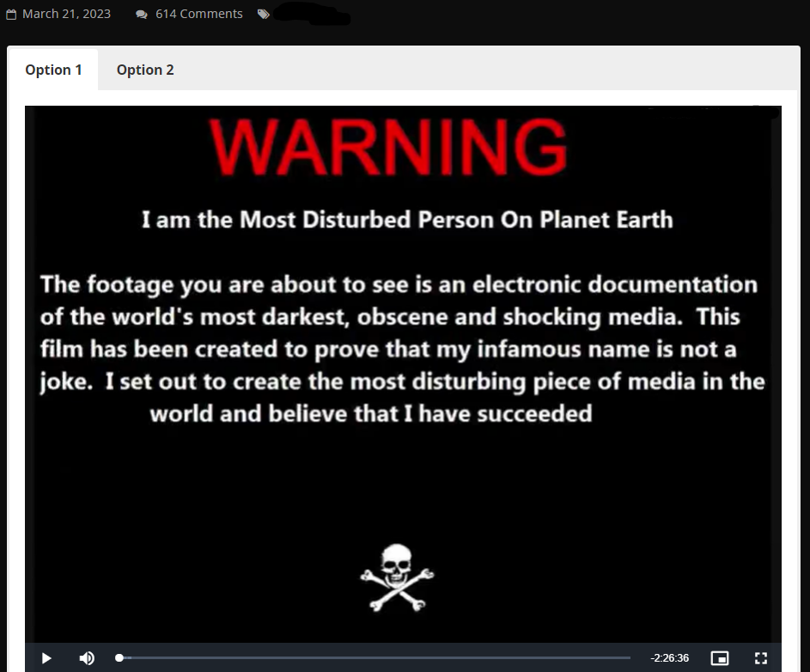Viewport: 810px width, 672px height.
Task: Click the "Most Disturbed Person" subtitle line
Action: tap(407, 219)
